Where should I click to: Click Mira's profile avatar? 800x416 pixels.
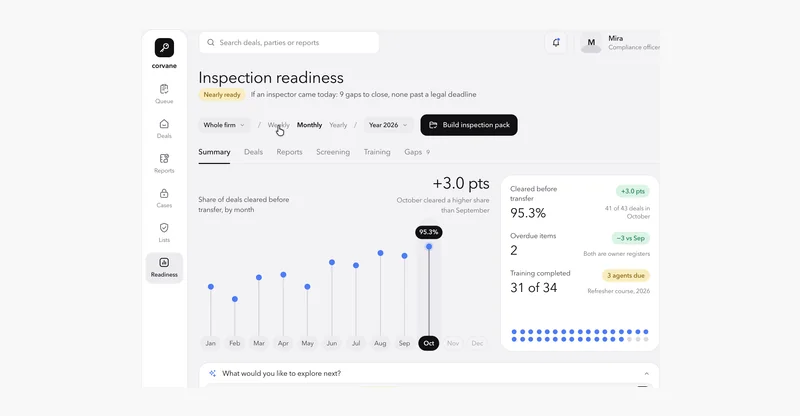[591, 42]
